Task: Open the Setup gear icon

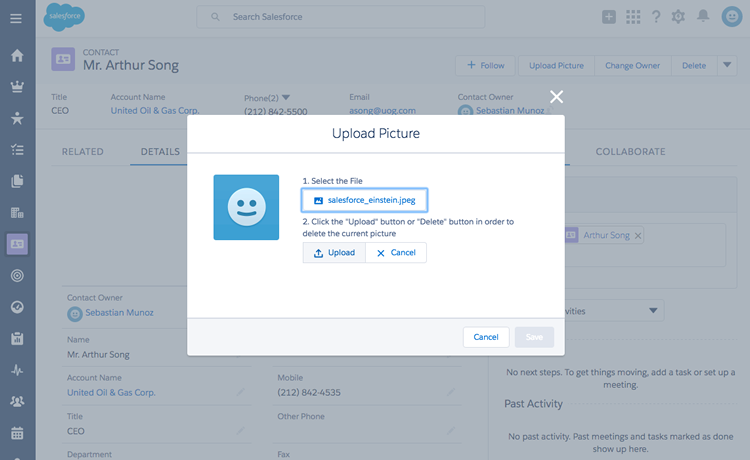Action: [678, 17]
